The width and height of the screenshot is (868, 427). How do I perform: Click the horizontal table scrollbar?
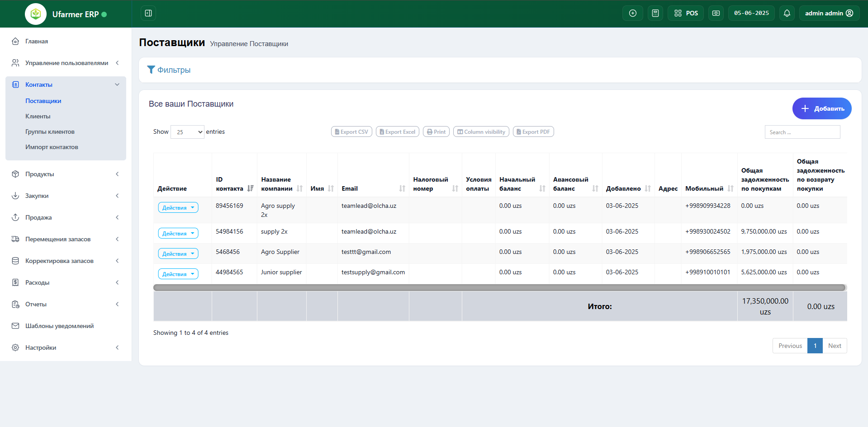(x=499, y=288)
